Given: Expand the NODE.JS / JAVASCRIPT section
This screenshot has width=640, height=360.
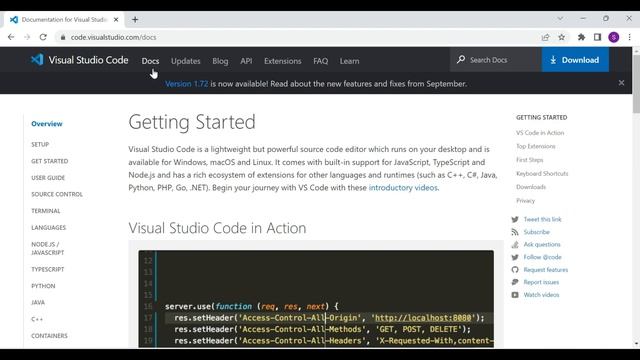Looking at the screenshot, I should point(48,249).
